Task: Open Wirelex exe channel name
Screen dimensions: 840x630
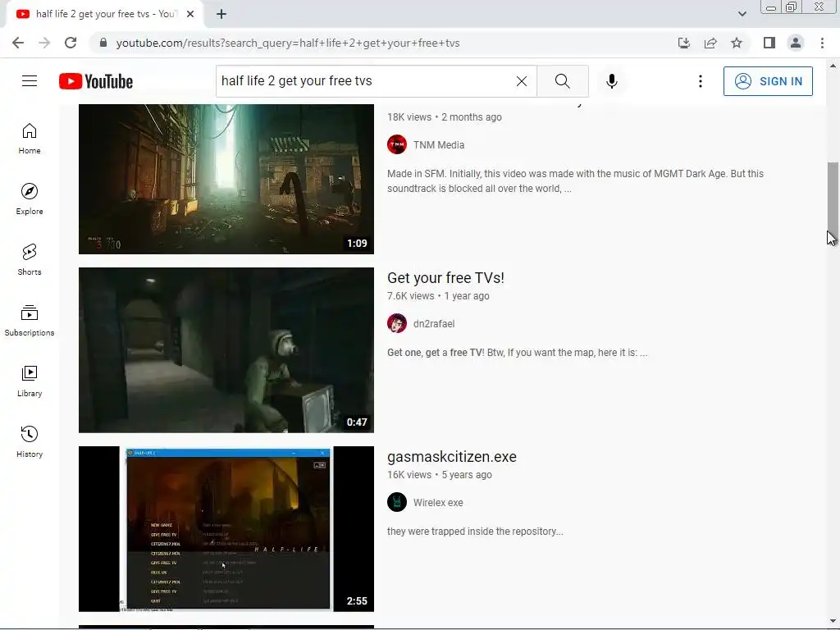Action: tap(438, 503)
